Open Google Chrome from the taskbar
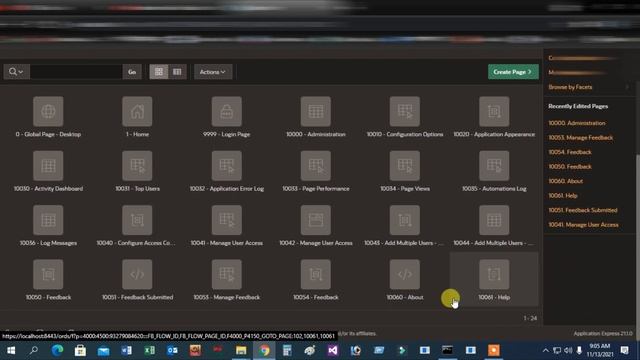Image resolution: width=640 pixels, height=360 pixels. [264, 350]
